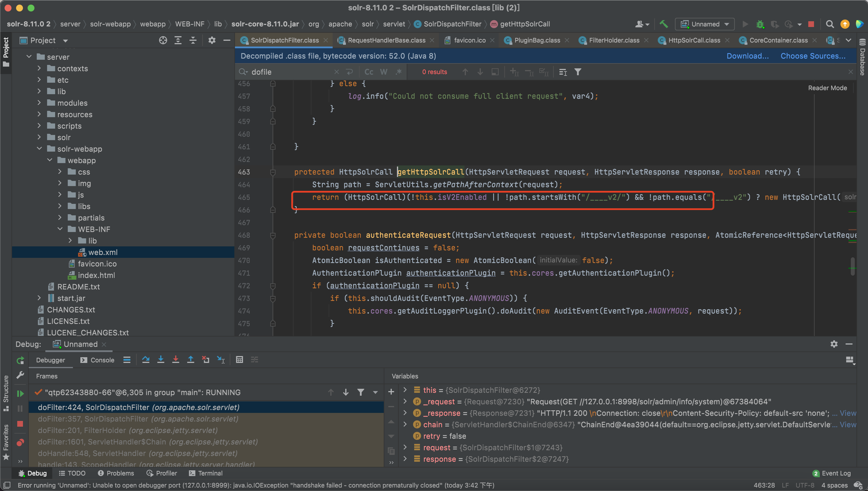Open the Event Log button
The height and width of the screenshot is (491, 868).
[x=832, y=473]
